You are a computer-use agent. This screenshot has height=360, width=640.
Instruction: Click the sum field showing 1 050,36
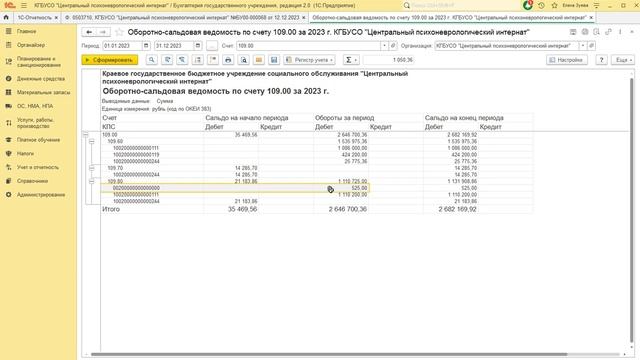(388, 60)
